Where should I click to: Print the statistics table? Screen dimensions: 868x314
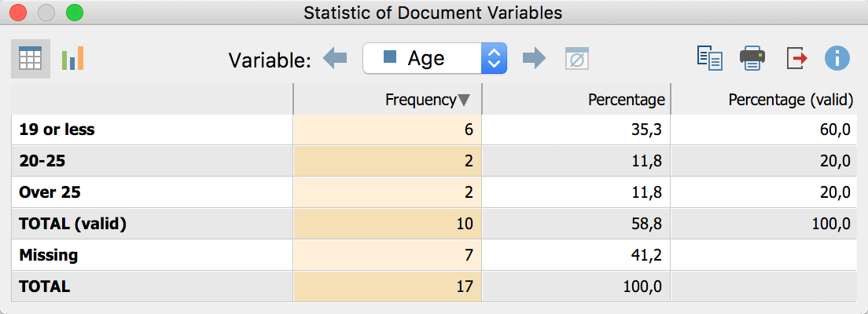(752, 59)
